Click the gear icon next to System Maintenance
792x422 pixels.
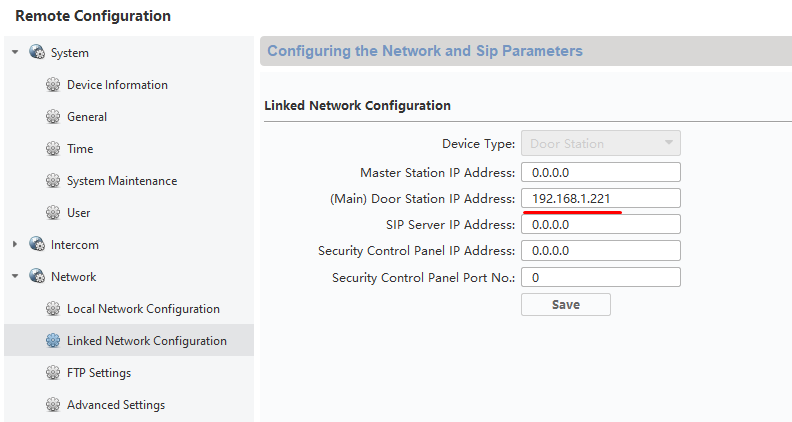53,181
